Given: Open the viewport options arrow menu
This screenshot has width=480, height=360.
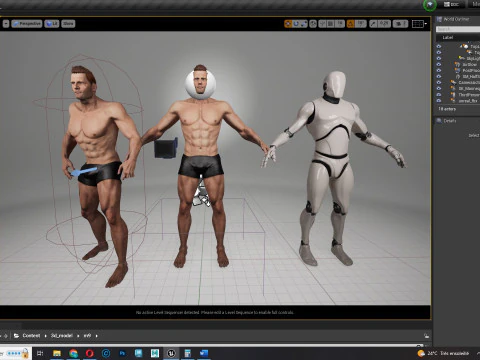Looking at the screenshot, I should pyautogui.click(x=6, y=24).
